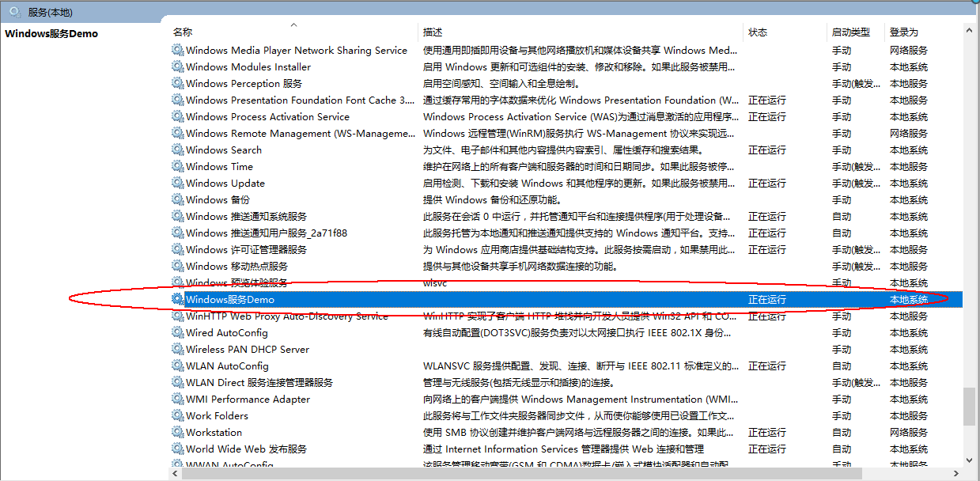
Task: Click the gear icon of Windows Perception 服务
Action: [178, 83]
